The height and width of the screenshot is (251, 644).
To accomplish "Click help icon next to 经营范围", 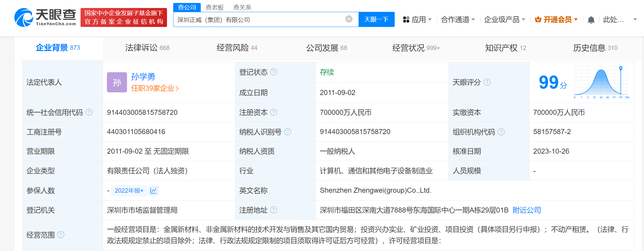I will click(x=61, y=235).
